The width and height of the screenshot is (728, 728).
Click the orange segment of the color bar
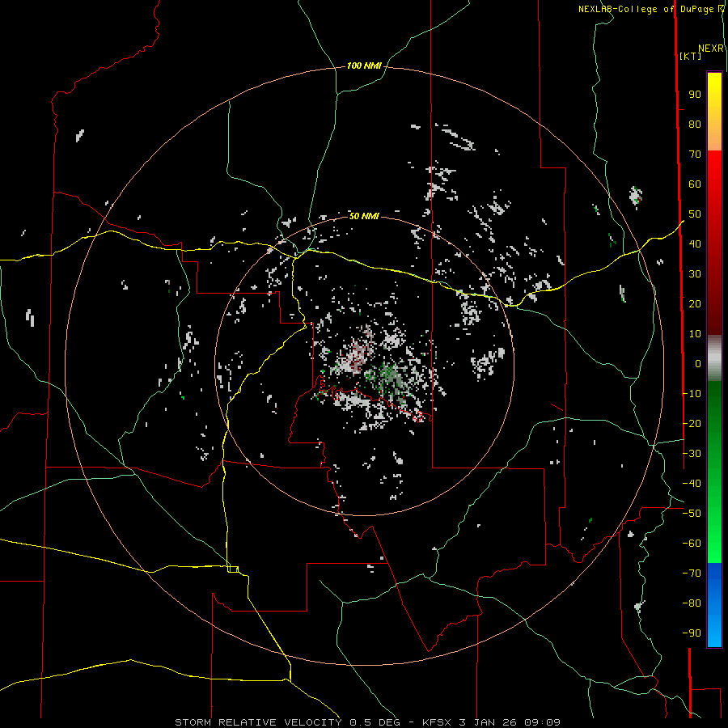pos(714,138)
